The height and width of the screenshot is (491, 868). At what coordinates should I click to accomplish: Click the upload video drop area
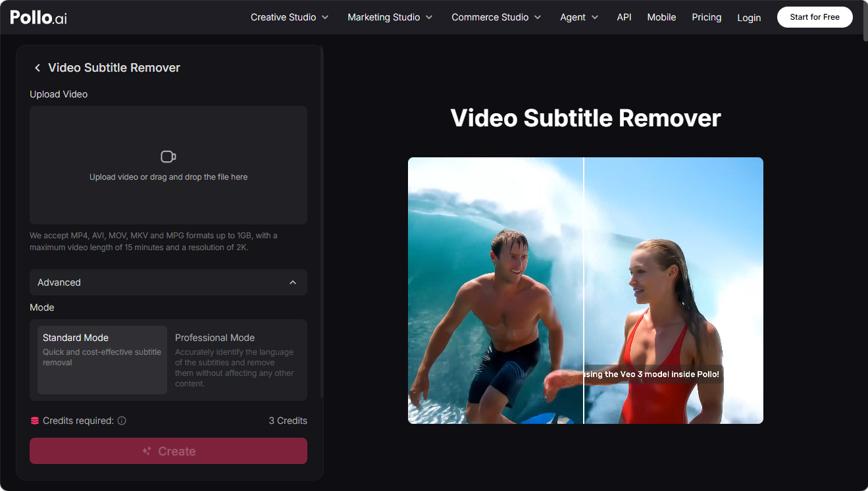click(168, 165)
